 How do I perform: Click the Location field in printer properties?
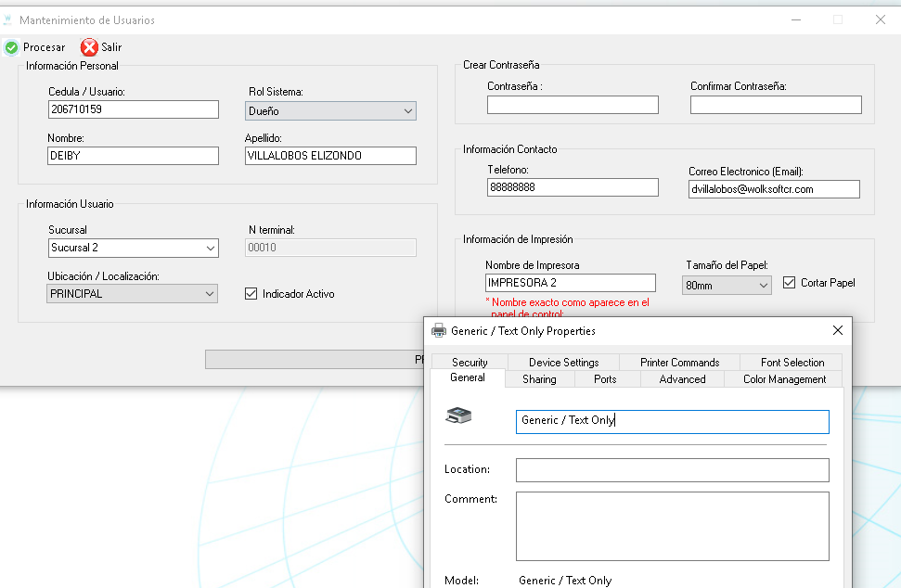pos(673,470)
